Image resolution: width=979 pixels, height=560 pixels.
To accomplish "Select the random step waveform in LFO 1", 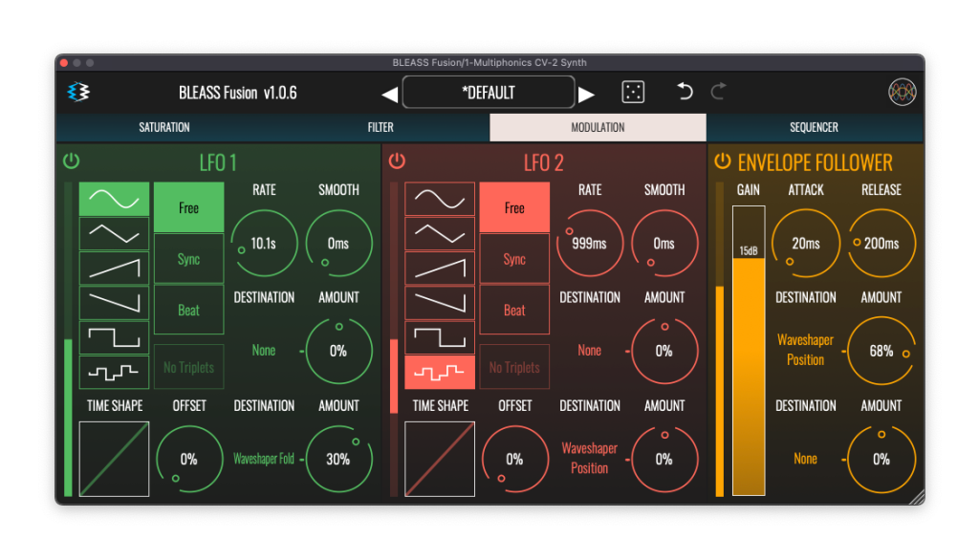I will click(x=114, y=371).
